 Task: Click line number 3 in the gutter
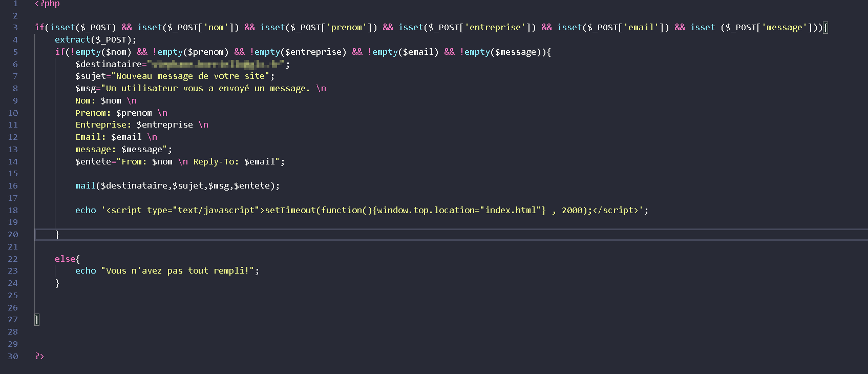pyautogui.click(x=15, y=28)
